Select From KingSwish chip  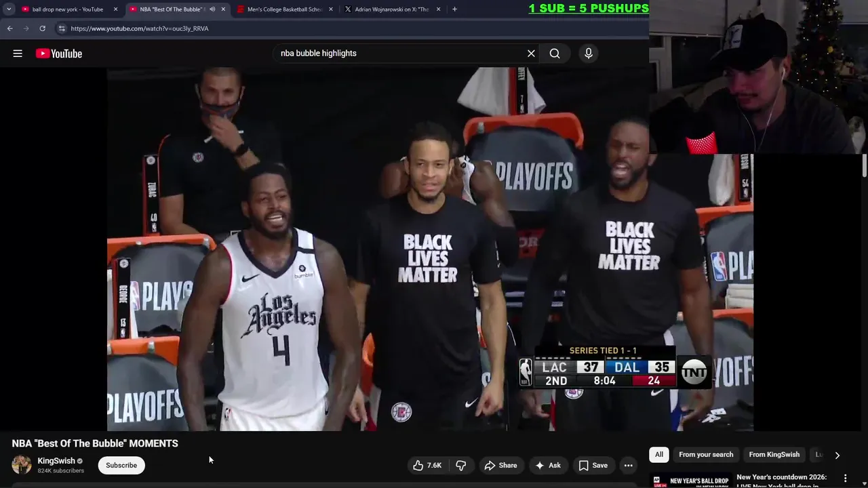coord(774,455)
